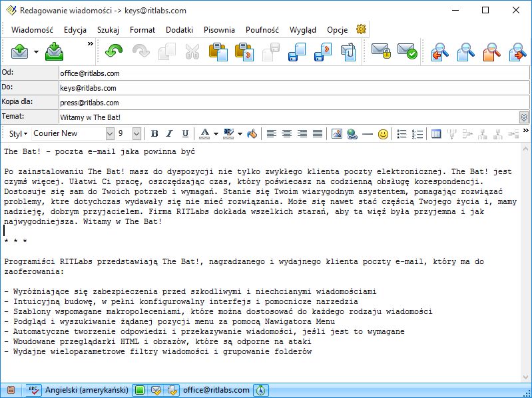Click the Kopia dla: label button

pyautogui.click(x=29, y=102)
